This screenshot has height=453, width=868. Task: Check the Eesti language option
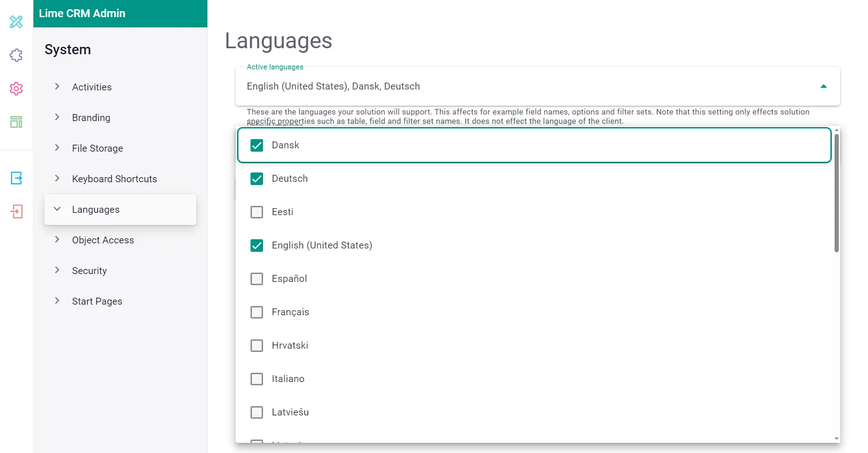point(257,212)
